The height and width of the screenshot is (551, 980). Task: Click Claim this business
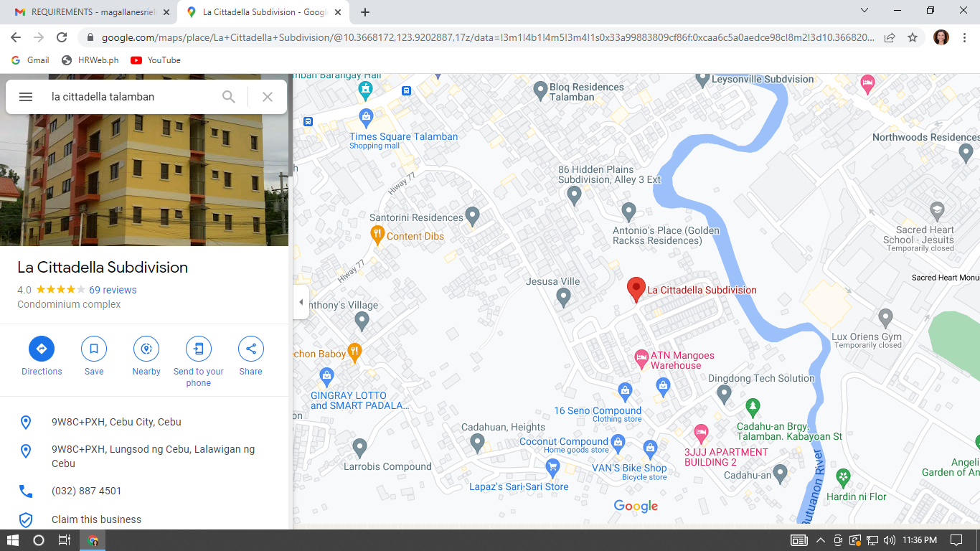point(96,519)
